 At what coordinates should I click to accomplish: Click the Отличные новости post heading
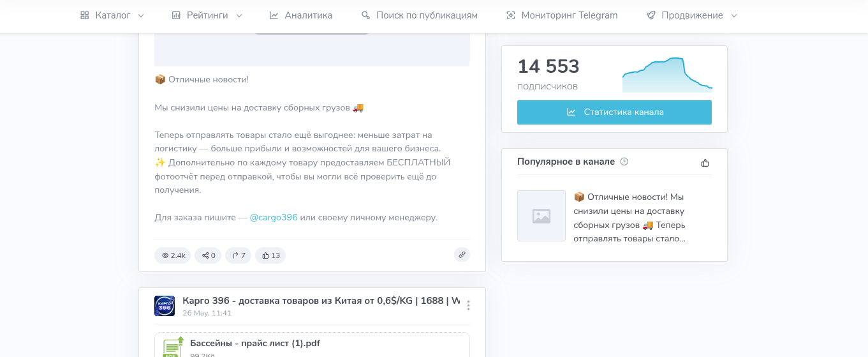[x=202, y=79]
